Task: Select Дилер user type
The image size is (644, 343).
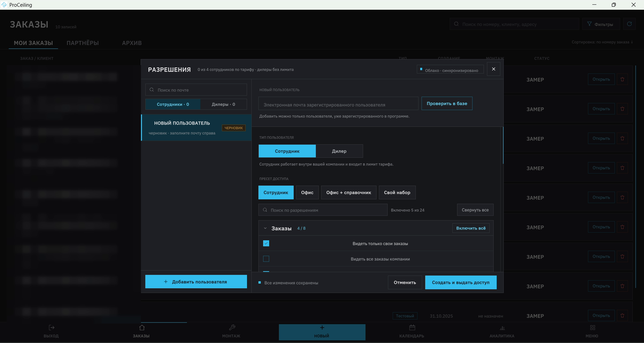Action: pyautogui.click(x=339, y=151)
